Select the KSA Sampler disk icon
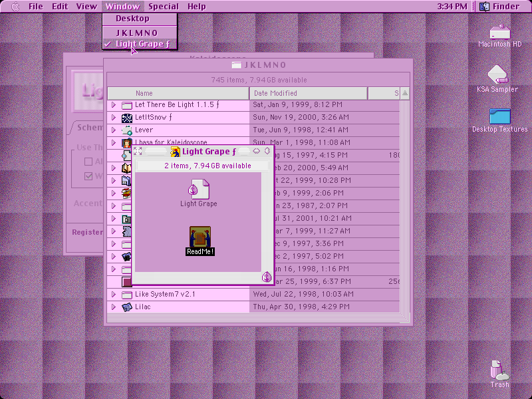This screenshot has height=399, width=532. [497, 74]
